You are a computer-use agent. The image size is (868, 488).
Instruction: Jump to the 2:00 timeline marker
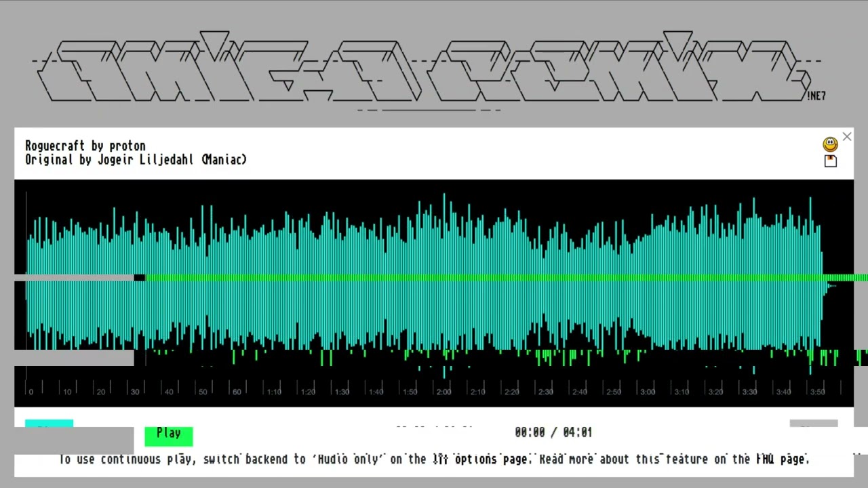443,392
